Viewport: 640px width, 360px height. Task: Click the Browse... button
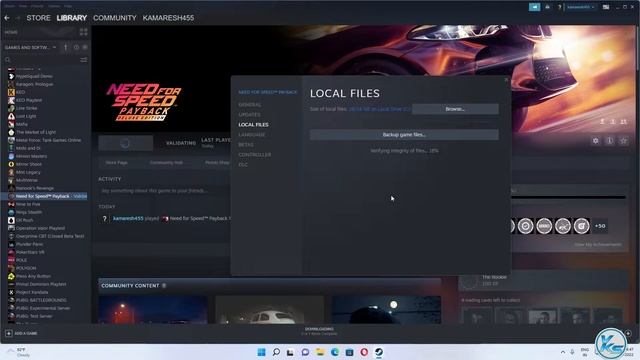click(455, 109)
